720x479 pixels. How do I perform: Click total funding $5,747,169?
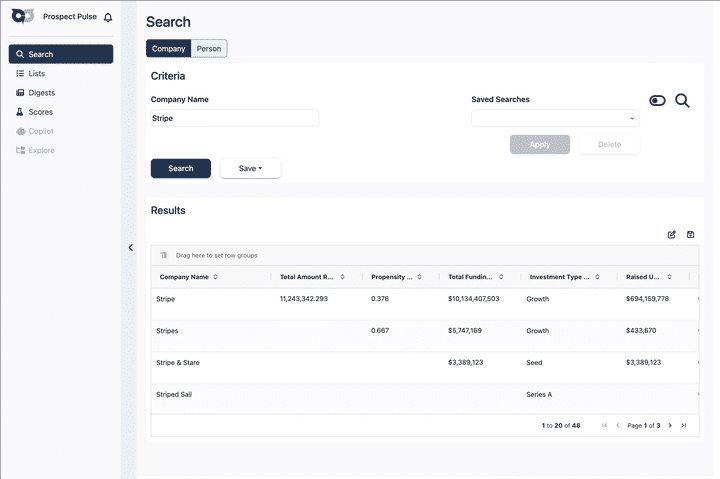(465, 331)
